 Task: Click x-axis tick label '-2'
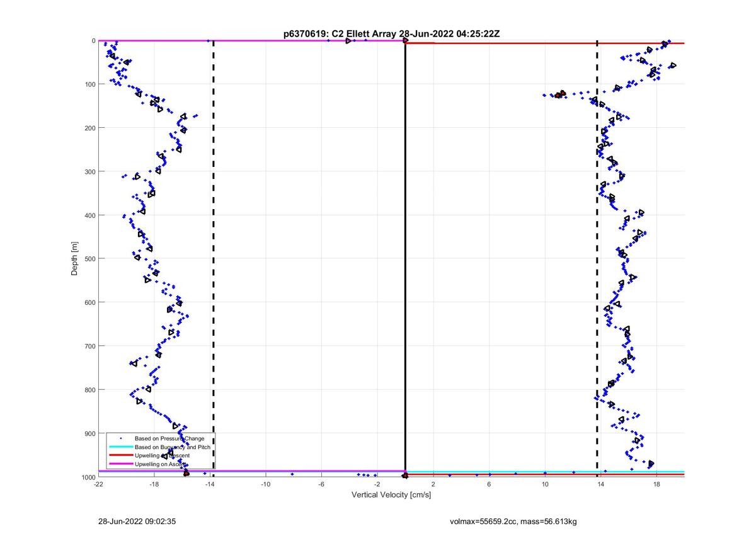(377, 484)
